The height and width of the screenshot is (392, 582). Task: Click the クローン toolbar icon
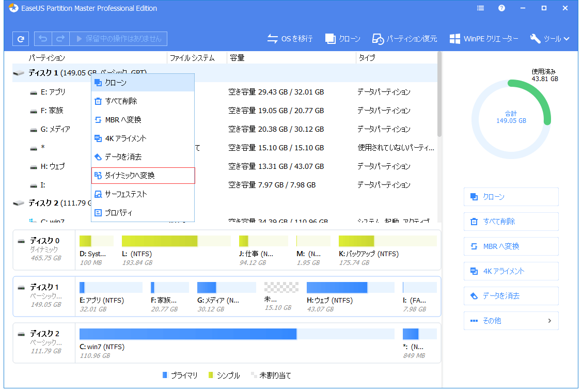click(331, 39)
